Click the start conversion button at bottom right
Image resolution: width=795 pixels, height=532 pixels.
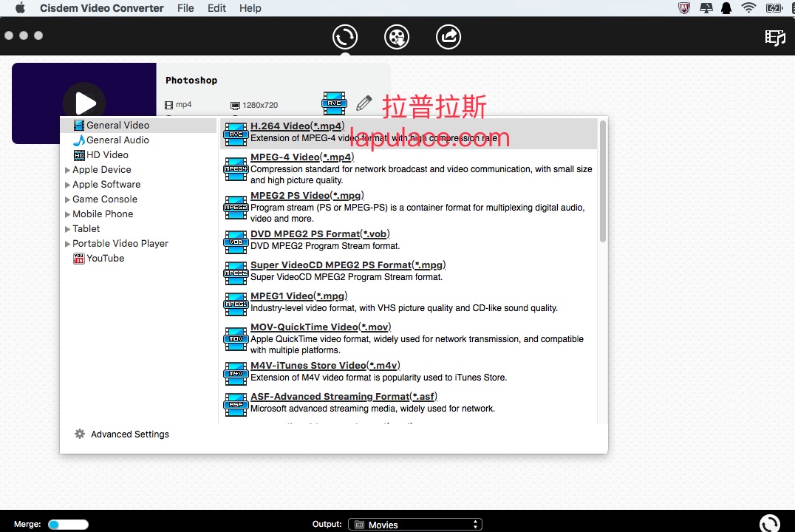(x=770, y=523)
